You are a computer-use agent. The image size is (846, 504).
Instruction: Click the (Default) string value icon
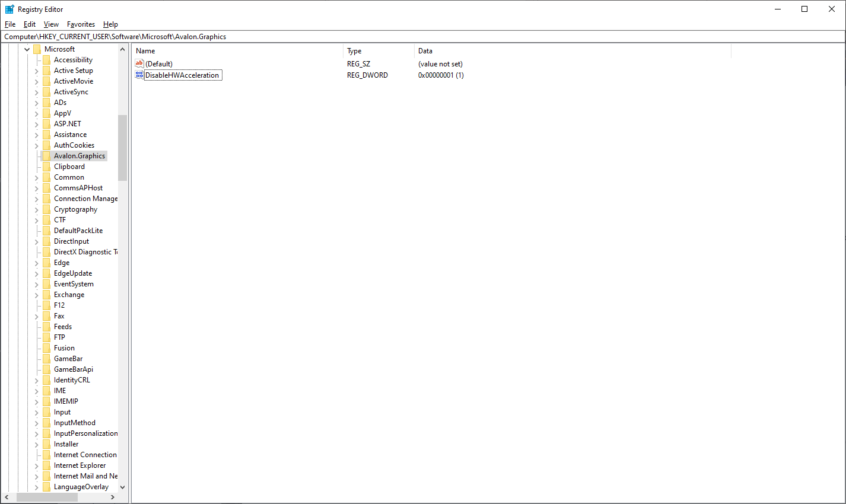click(139, 63)
